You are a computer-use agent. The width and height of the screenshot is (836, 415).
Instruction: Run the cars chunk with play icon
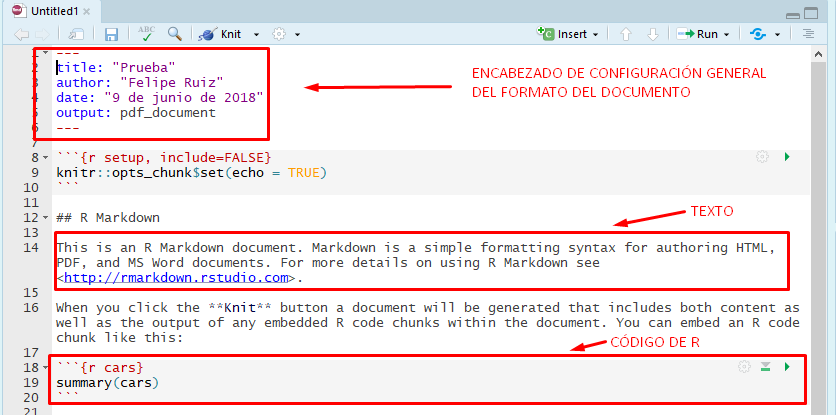pos(787,367)
